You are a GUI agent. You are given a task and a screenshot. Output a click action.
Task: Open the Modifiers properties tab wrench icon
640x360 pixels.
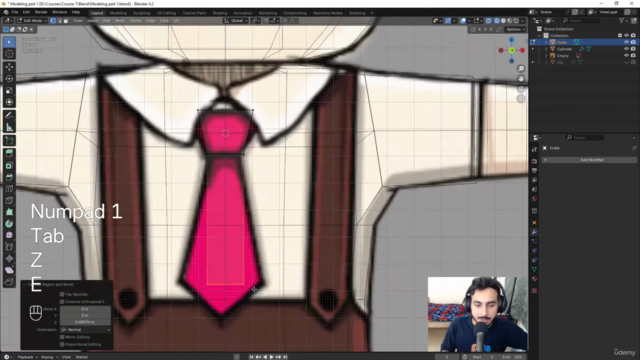(x=534, y=232)
